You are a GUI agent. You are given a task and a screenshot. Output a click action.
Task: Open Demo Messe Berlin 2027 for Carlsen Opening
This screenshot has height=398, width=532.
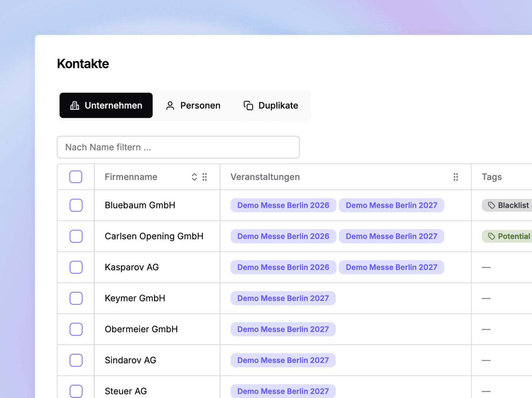point(391,236)
